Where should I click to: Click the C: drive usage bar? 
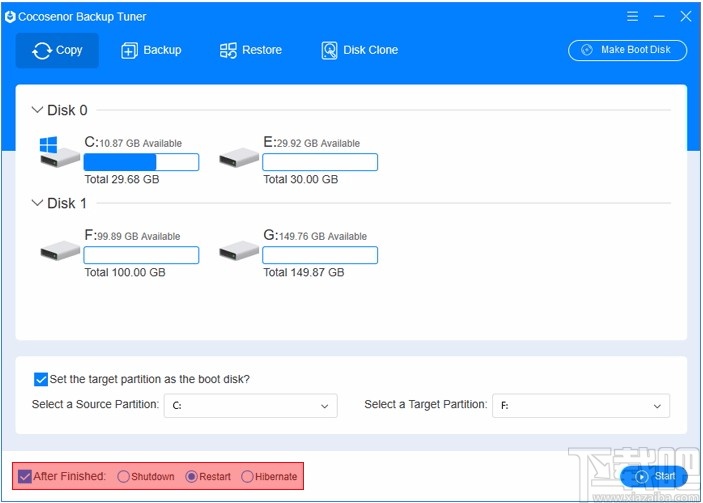point(141,162)
